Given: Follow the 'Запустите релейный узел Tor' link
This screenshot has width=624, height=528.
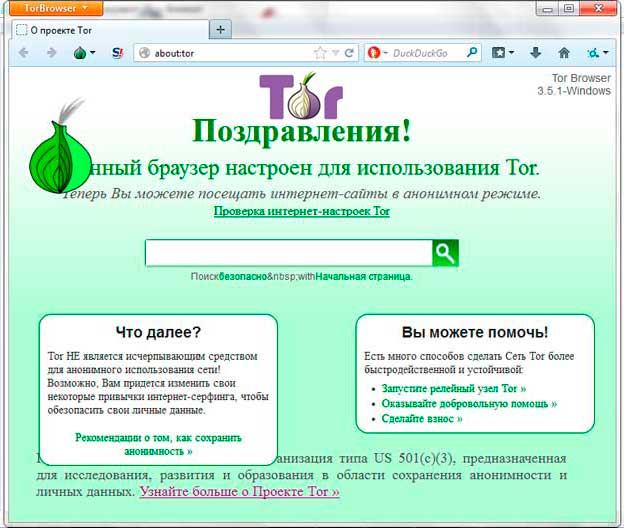Looking at the screenshot, I should pos(453,387).
